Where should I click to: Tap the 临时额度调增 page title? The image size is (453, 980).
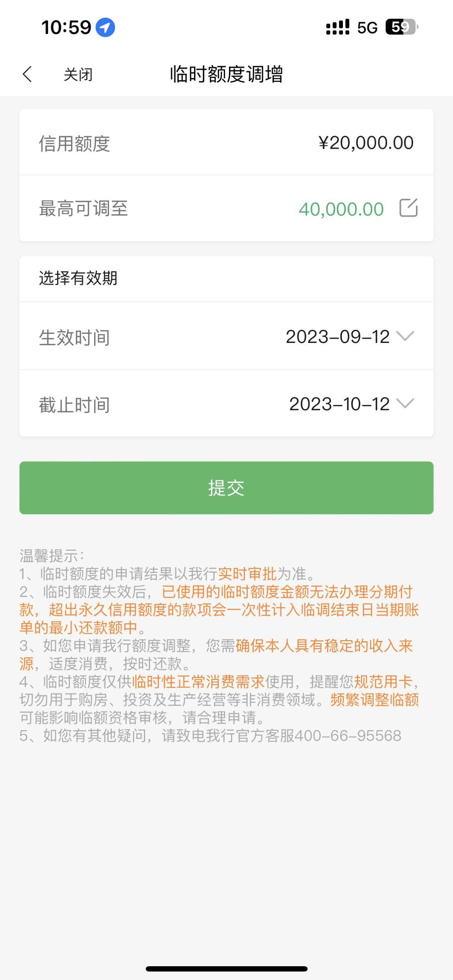point(226,74)
